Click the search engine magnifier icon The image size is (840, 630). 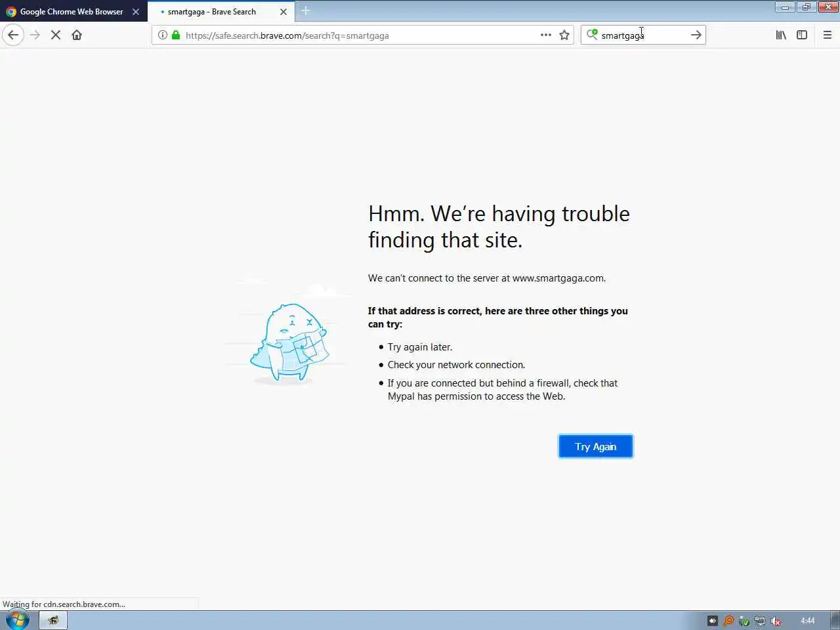click(x=592, y=34)
